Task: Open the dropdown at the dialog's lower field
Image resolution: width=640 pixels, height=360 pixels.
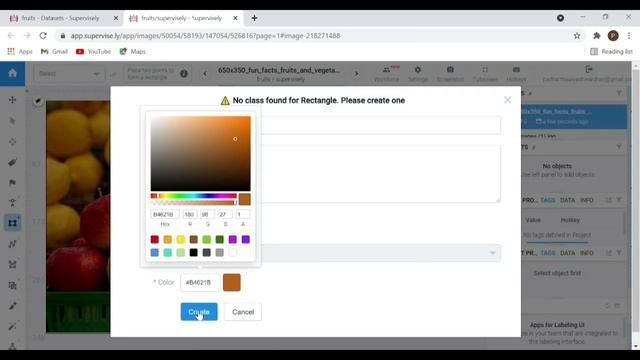Action: (380, 253)
